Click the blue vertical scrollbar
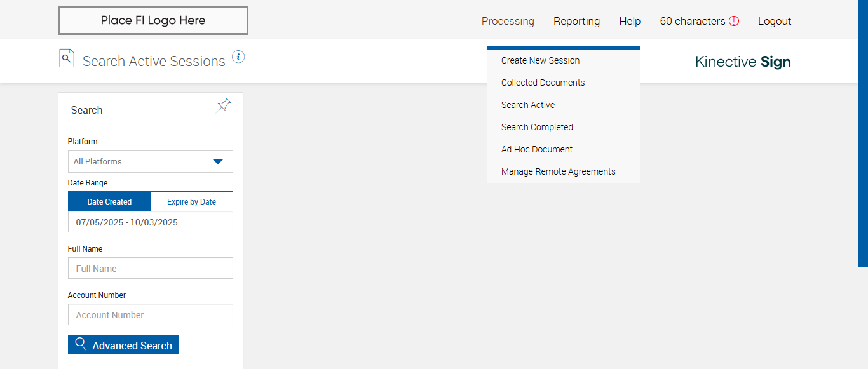The width and height of the screenshot is (868, 369). (863, 133)
